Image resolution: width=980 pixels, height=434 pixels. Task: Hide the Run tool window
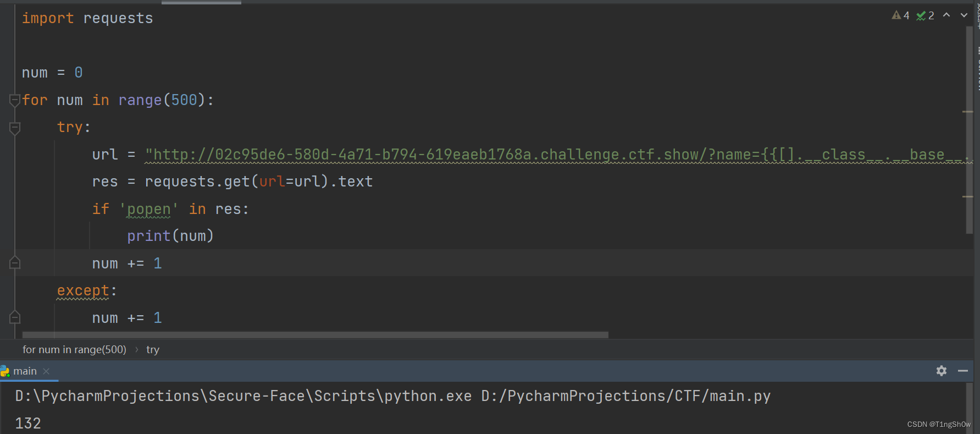click(x=963, y=371)
